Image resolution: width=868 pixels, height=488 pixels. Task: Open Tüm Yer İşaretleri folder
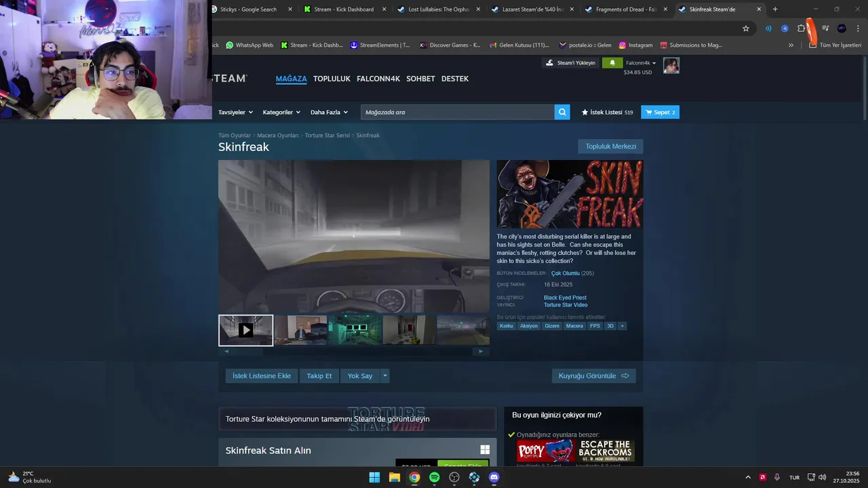point(835,45)
